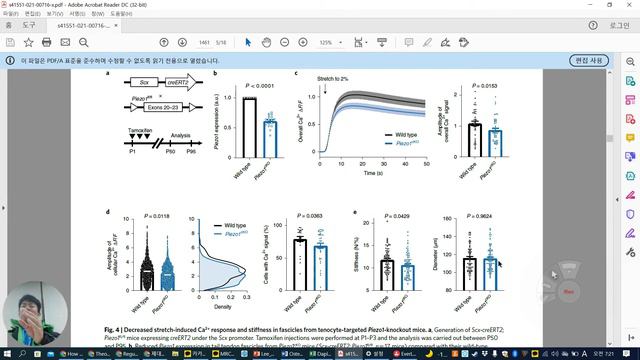
Task: Click the Save file icon
Action: tap(10, 42)
